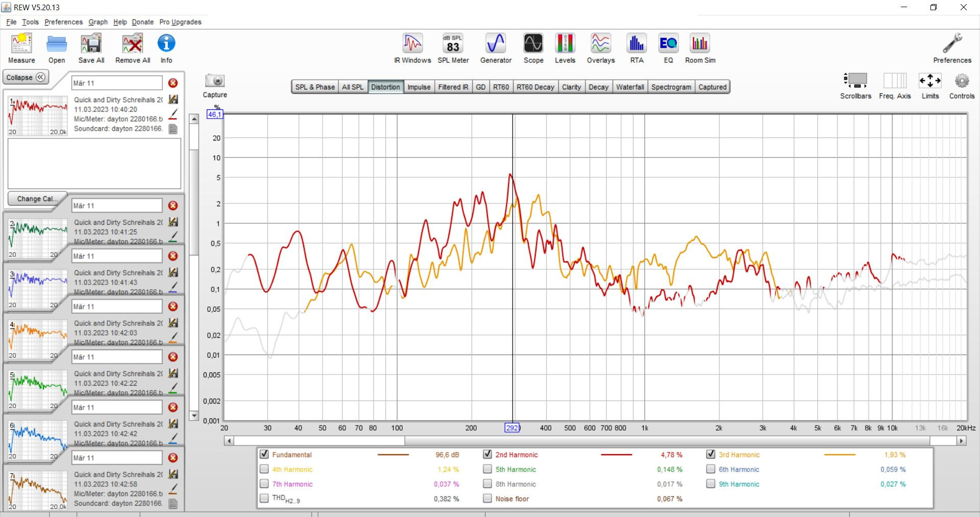Click the Capture camera icon

tap(215, 81)
